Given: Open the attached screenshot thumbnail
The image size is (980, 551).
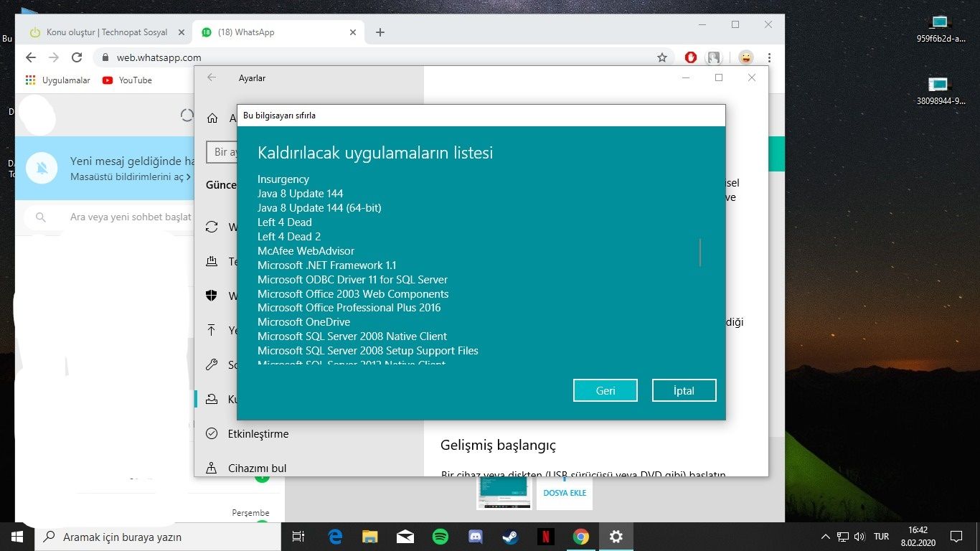Looking at the screenshot, I should click(504, 493).
